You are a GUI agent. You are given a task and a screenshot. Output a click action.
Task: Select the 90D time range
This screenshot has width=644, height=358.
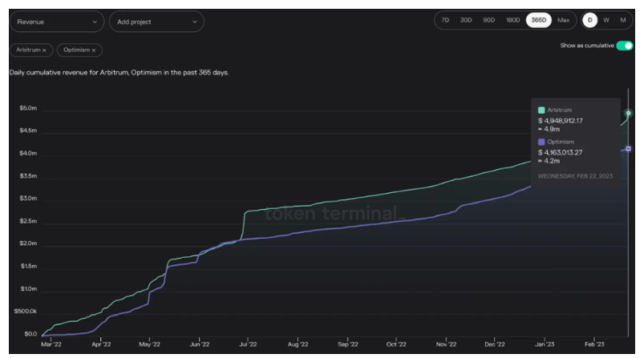tap(488, 20)
